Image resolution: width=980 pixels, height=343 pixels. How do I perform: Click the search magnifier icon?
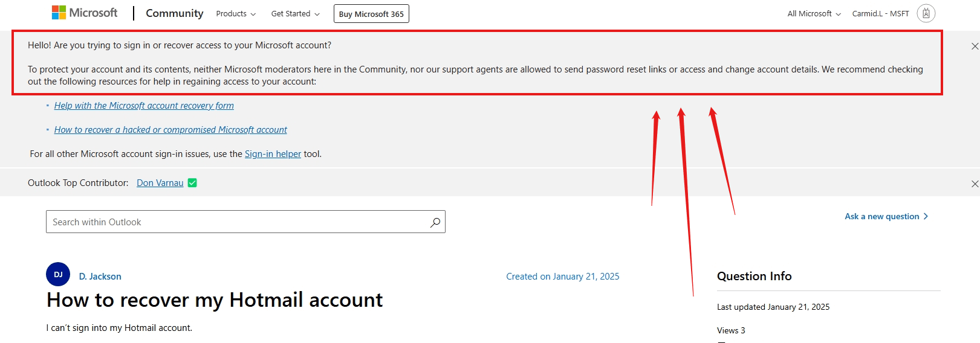pos(435,222)
